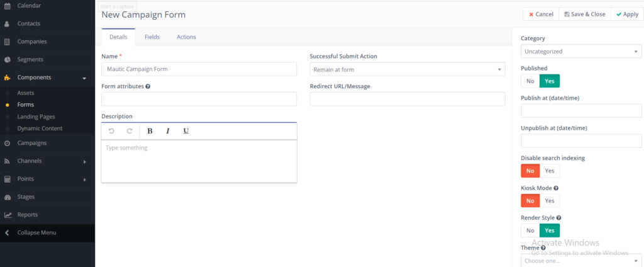Set Render Style to Yes

point(550,230)
